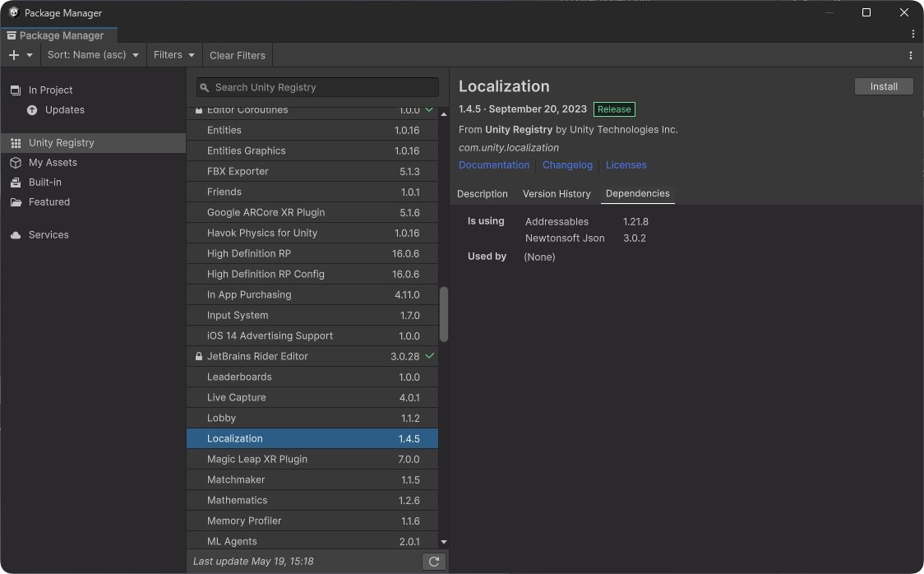Click the package list scroll down arrow
The height and width of the screenshot is (574, 924).
coord(444,542)
